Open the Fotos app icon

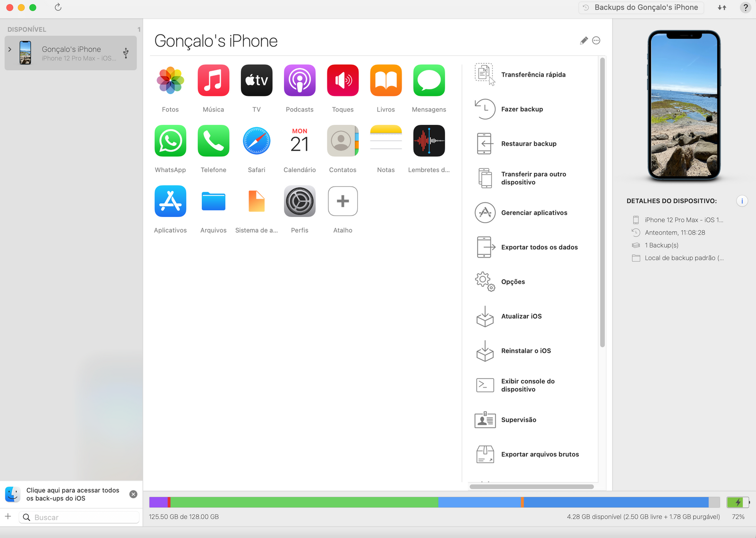[170, 80]
